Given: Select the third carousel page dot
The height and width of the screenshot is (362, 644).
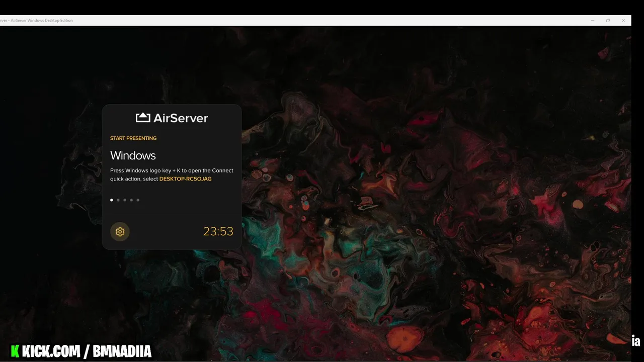Looking at the screenshot, I should click(x=125, y=200).
